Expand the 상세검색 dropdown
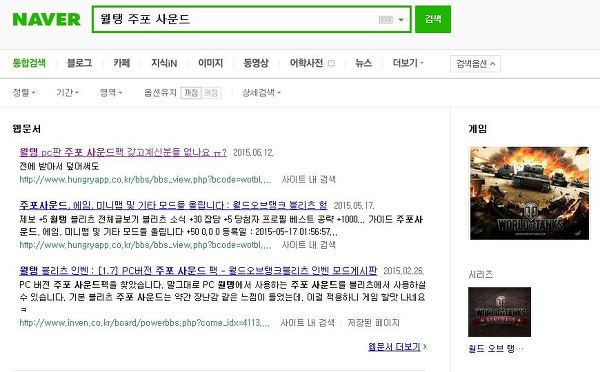 point(261,93)
